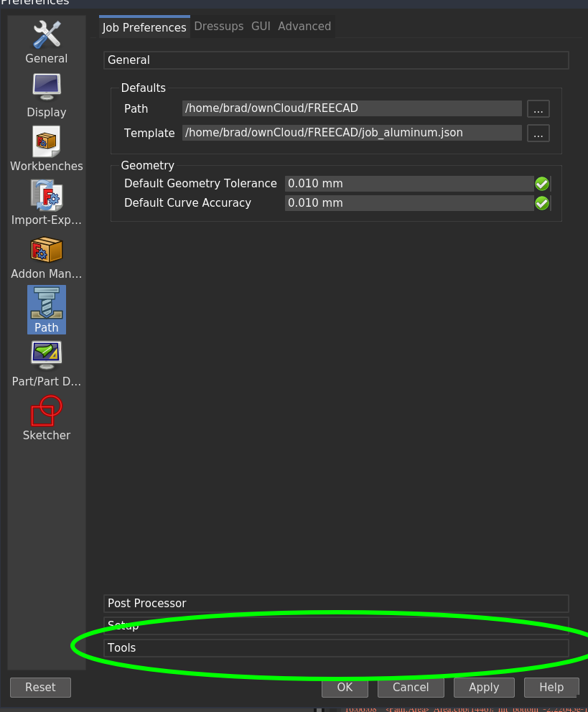Reset all preferences to defaults
This screenshot has height=712, width=588.
tap(40, 687)
